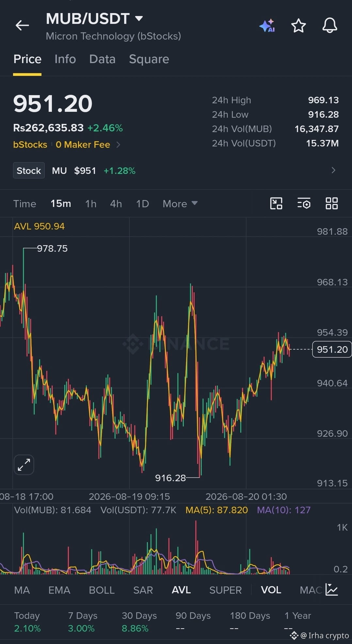Tap the AVL 950.94 legend

39,226
